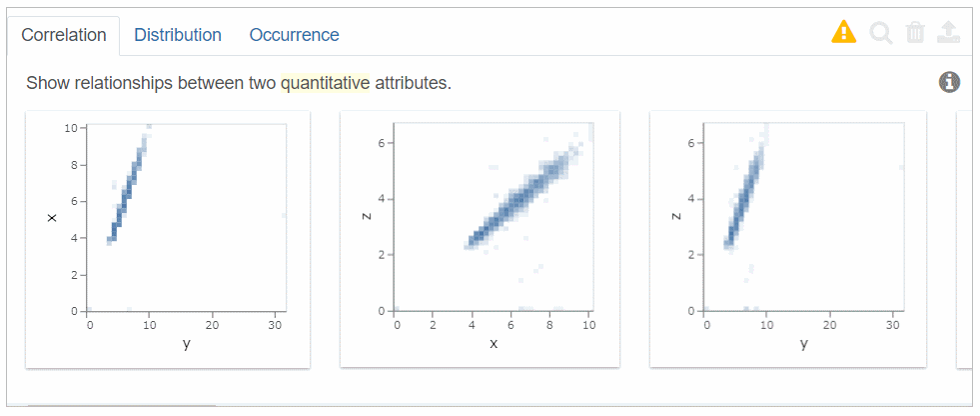Viewport: 980px width, 416px height.
Task: Select the Correlation tab
Action: pyautogui.click(x=64, y=36)
